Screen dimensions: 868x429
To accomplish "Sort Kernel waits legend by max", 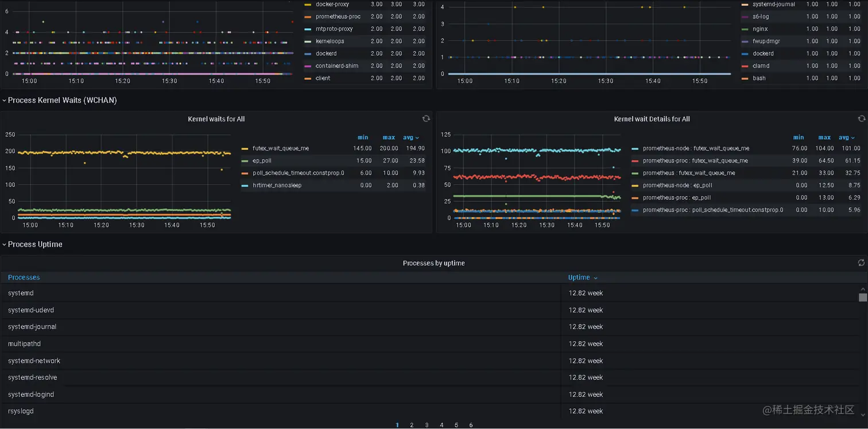I will 389,138.
